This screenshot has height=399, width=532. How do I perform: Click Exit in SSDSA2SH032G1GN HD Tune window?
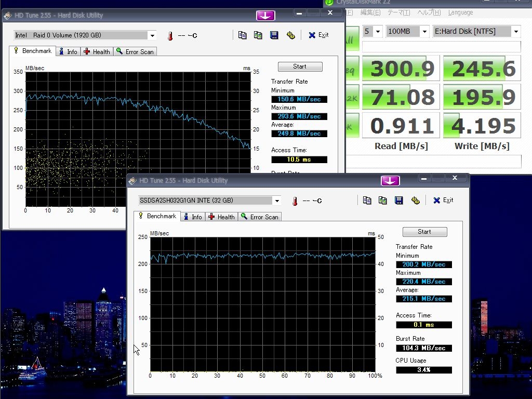tap(444, 200)
